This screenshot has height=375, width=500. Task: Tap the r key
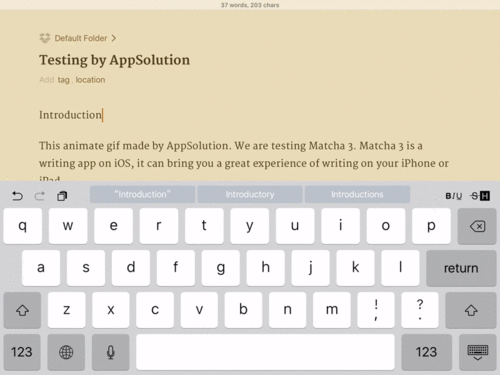click(x=159, y=226)
